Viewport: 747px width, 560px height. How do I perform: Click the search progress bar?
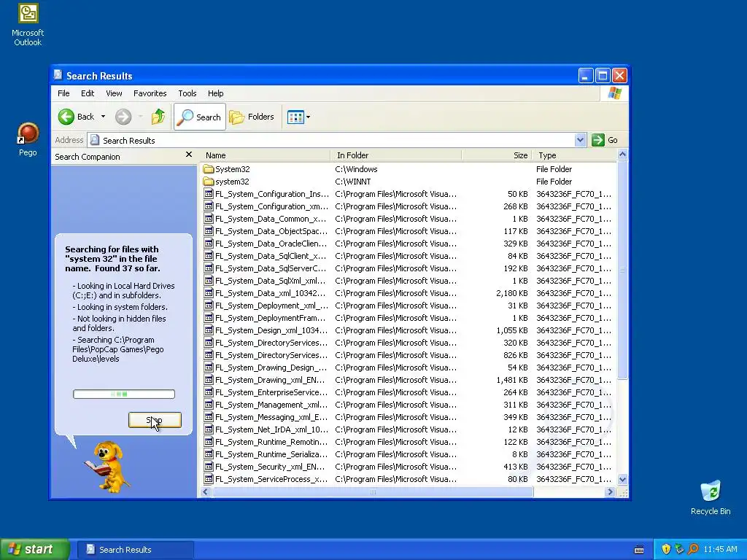click(x=124, y=394)
